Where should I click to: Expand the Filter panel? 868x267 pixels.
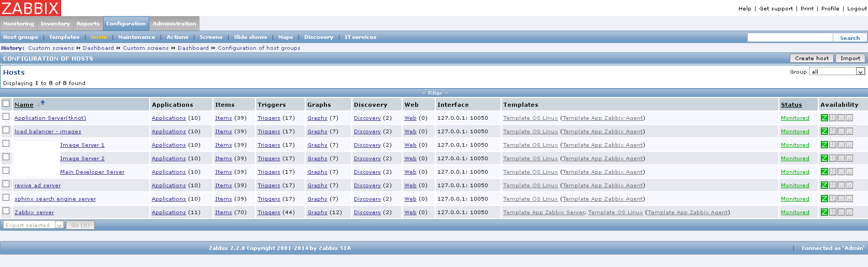click(x=435, y=93)
